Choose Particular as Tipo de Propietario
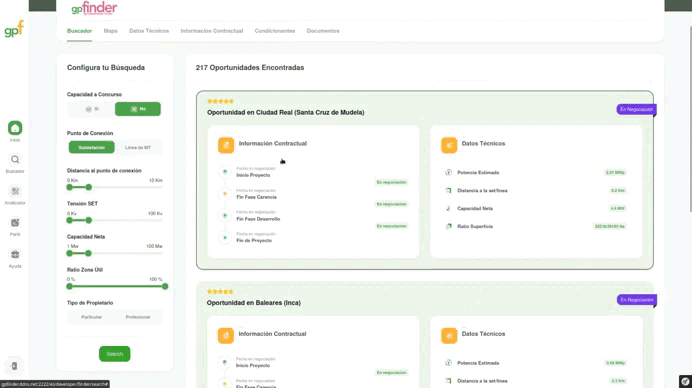The image size is (692, 388). [91, 317]
